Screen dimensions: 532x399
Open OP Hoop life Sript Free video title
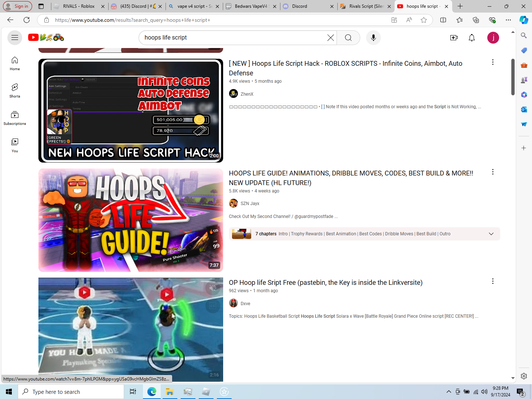(325, 283)
